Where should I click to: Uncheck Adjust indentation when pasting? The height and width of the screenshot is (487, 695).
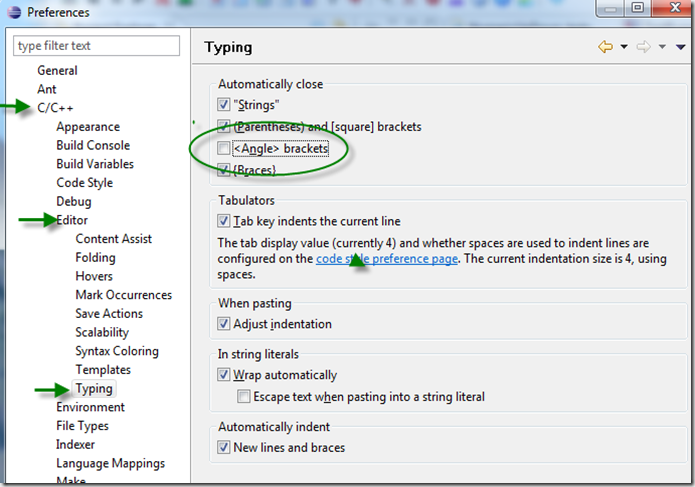[223, 324]
